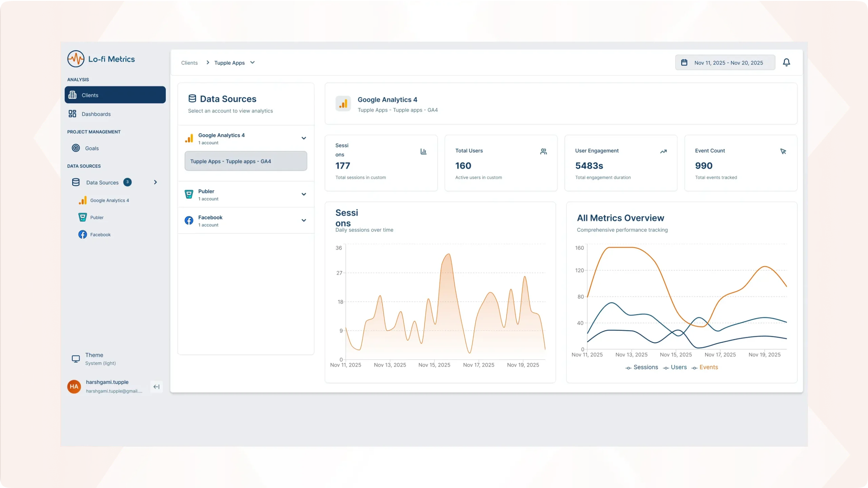
Task: Click the Total Users people icon
Action: click(x=543, y=151)
